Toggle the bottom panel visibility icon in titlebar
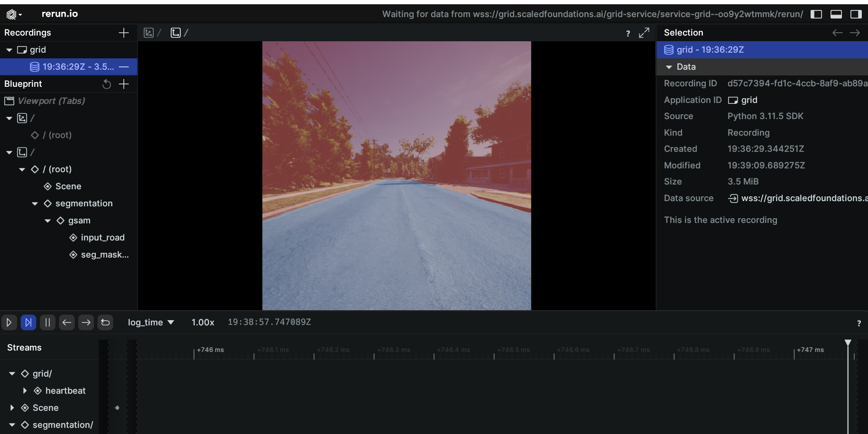868x434 pixels. [836, 14]
